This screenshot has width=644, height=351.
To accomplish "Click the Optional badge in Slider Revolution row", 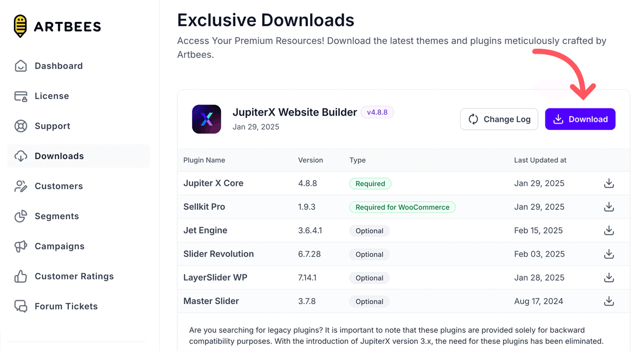I will 369,254.
